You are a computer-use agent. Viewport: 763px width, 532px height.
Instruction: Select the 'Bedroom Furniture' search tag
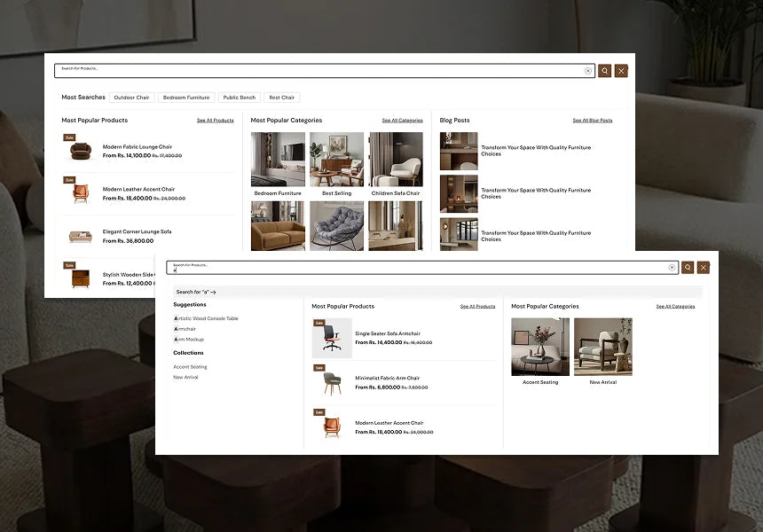click(x=186, y=98)
